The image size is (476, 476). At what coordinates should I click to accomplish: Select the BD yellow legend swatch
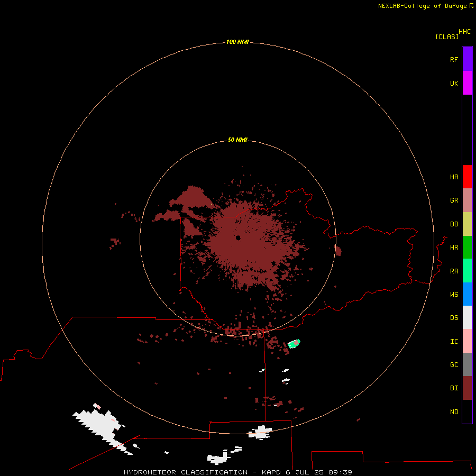coord(467,224)
